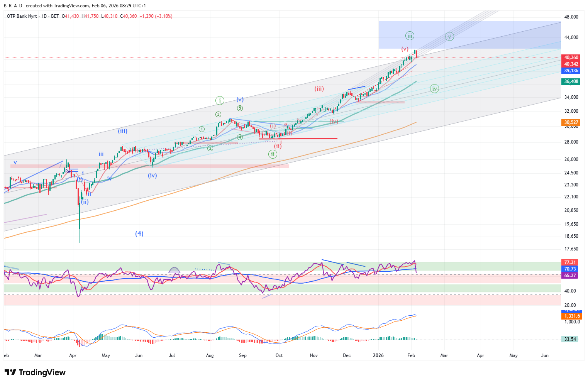Click the red 40,360 current price label
588x384 pixels.
(x=571, y=58)
